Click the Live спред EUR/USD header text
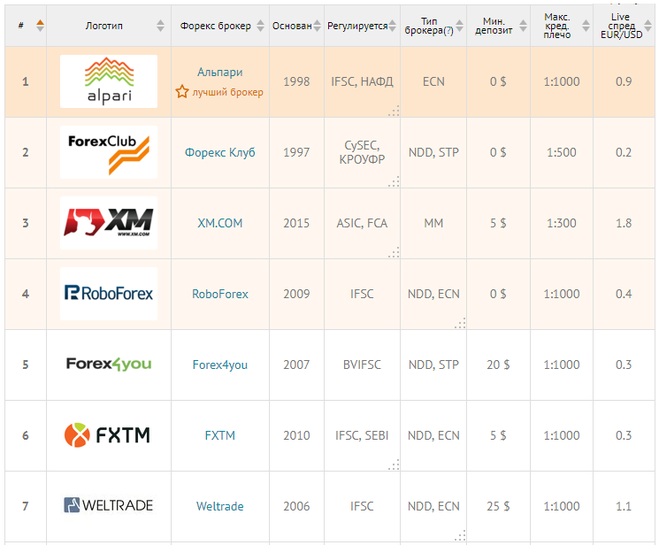The width and height of the screenshot is (659, 545). click(x=621, y=26)
